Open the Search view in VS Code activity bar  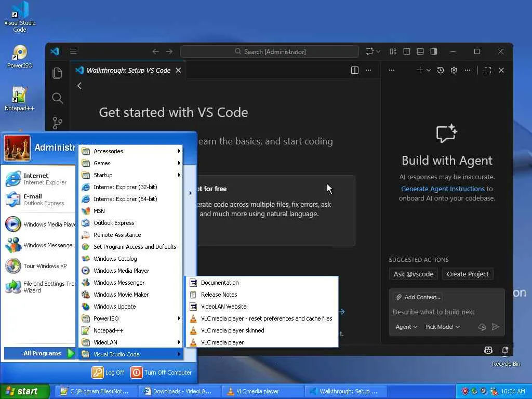click(x=57, y=98)
